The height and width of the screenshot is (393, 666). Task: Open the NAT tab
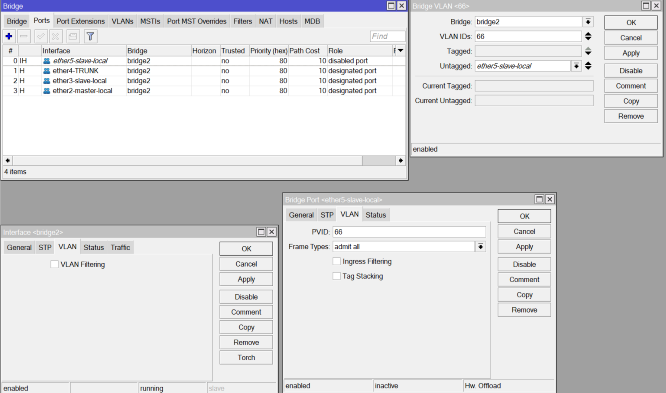(x=265, y=21)
